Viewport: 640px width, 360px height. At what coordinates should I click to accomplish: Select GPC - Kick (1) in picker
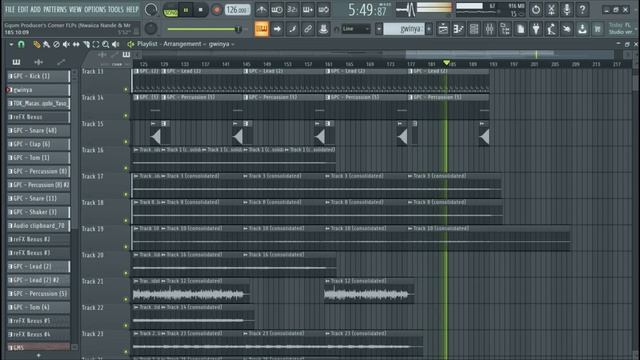click(x=39, y=76)
